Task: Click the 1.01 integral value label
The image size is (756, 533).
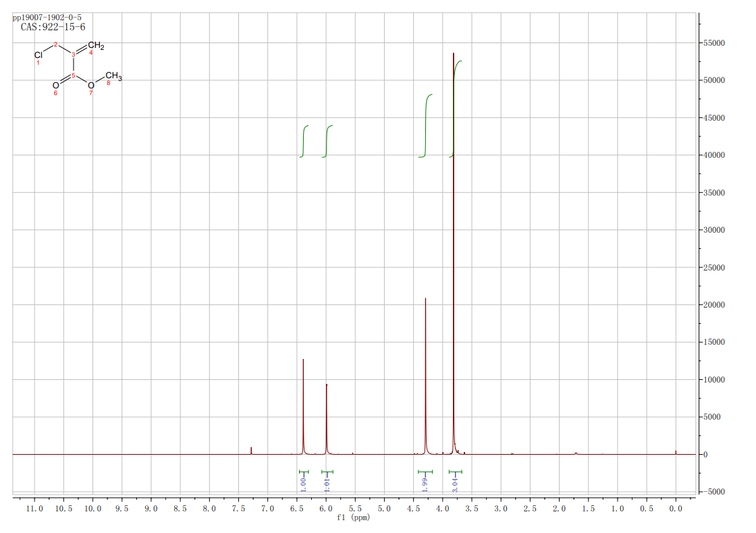Action: 327,483
